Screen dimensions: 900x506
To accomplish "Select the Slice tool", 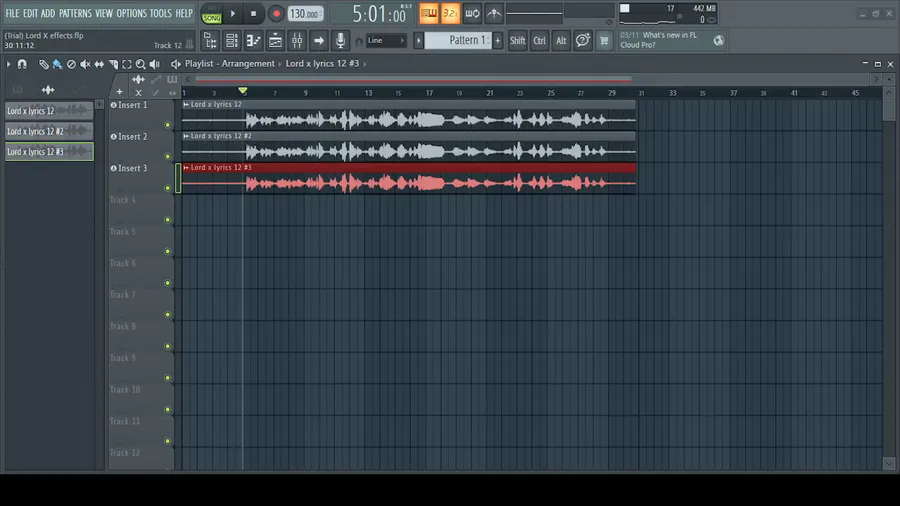I will tap(113, 64).
